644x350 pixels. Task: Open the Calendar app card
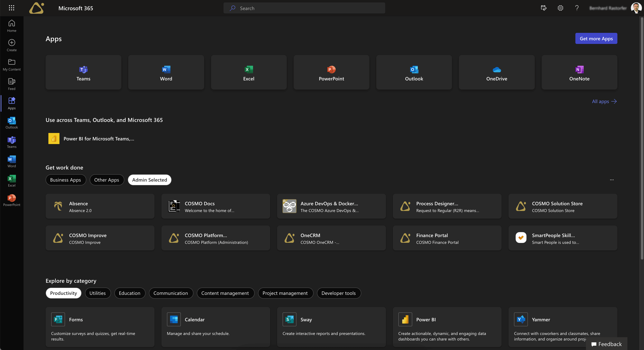coord(216,327)
